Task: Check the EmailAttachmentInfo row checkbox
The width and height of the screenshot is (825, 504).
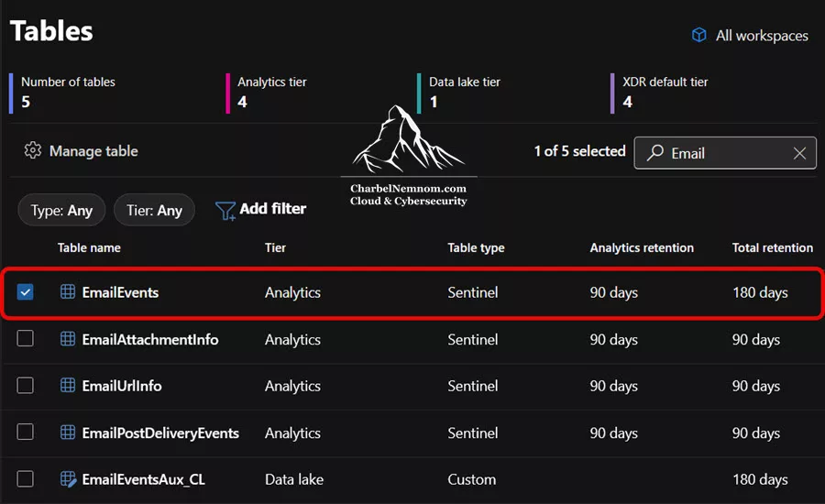Action: click(26, 338)
